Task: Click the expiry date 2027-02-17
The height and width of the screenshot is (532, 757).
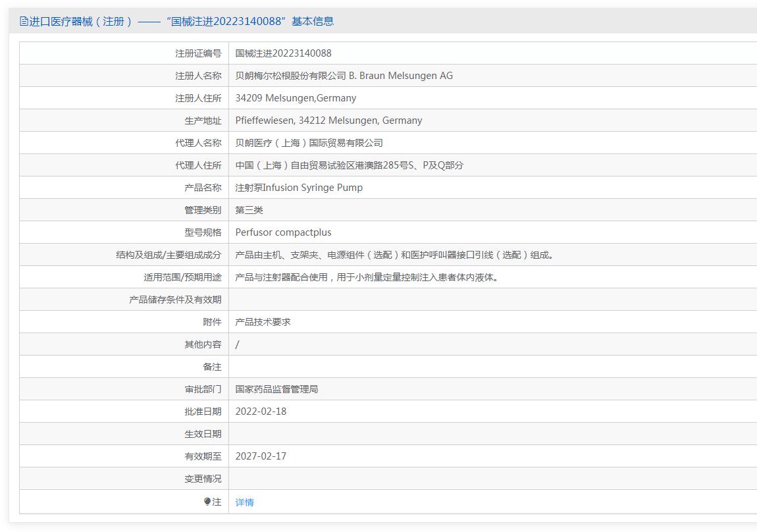Action: click(261, 456)
